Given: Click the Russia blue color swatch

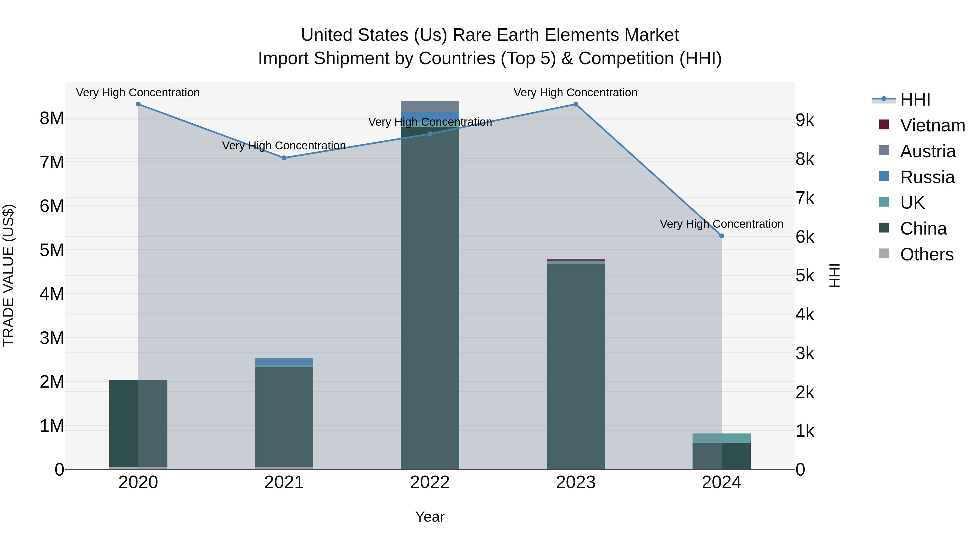Looking at the screenshot, I should click(x=884, y=176).
